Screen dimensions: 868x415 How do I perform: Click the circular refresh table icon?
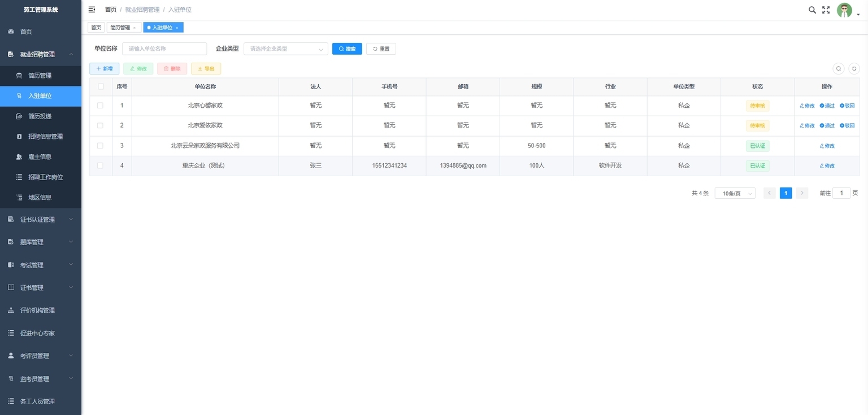tap(854, 68)
